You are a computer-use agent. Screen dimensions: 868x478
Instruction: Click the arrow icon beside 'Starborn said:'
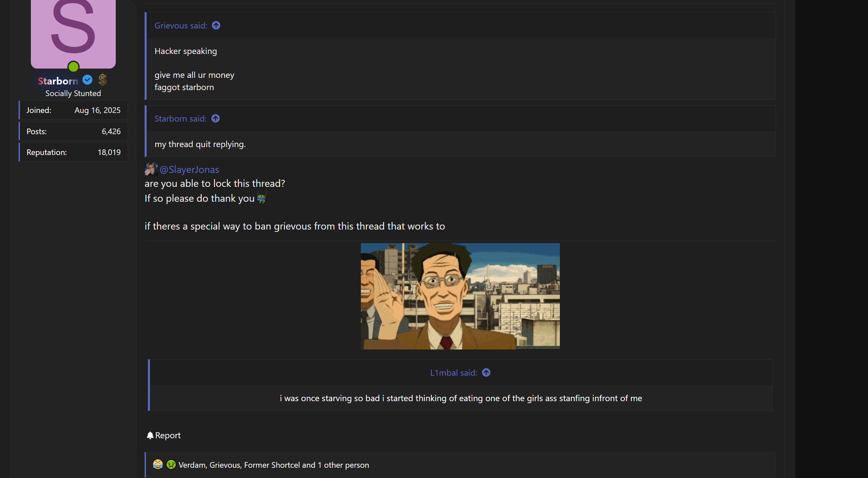(215, 119)
